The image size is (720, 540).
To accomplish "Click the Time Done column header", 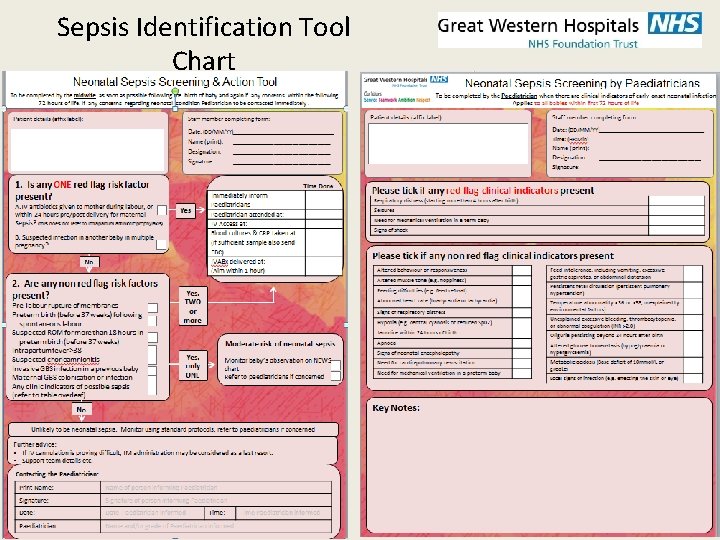I will (x=318, y=186).
